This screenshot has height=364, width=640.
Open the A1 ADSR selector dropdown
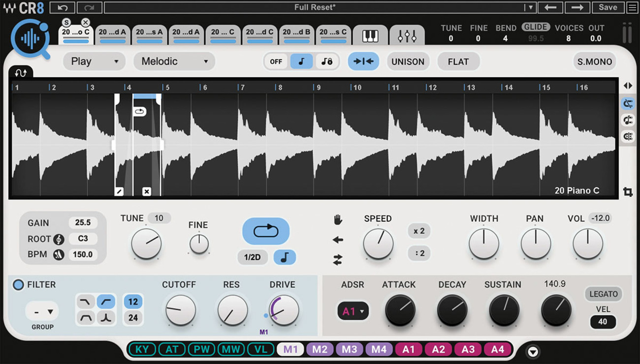point(353,311)
